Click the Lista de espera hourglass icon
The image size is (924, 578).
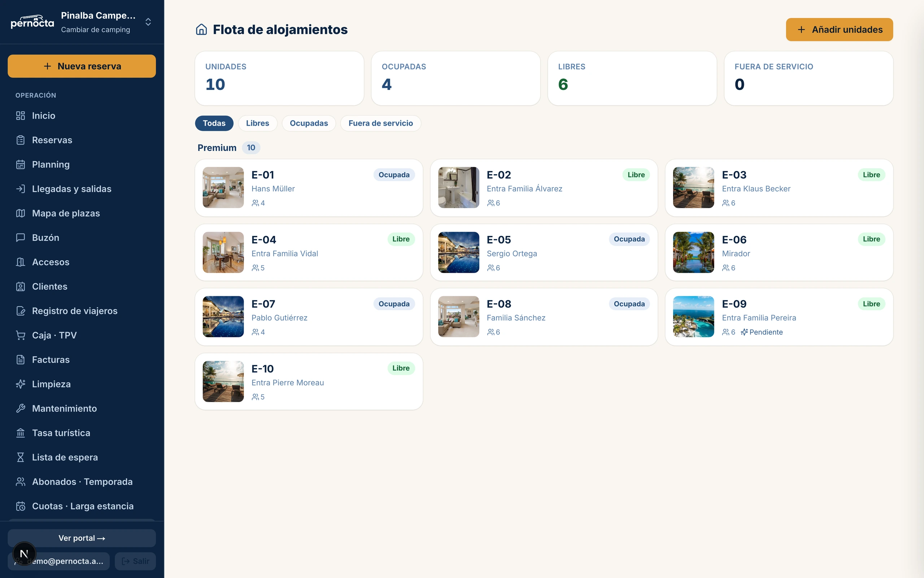(21, 457)
